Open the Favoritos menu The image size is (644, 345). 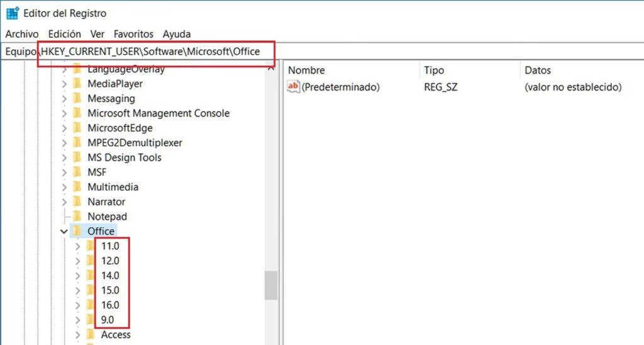[133, 34]
